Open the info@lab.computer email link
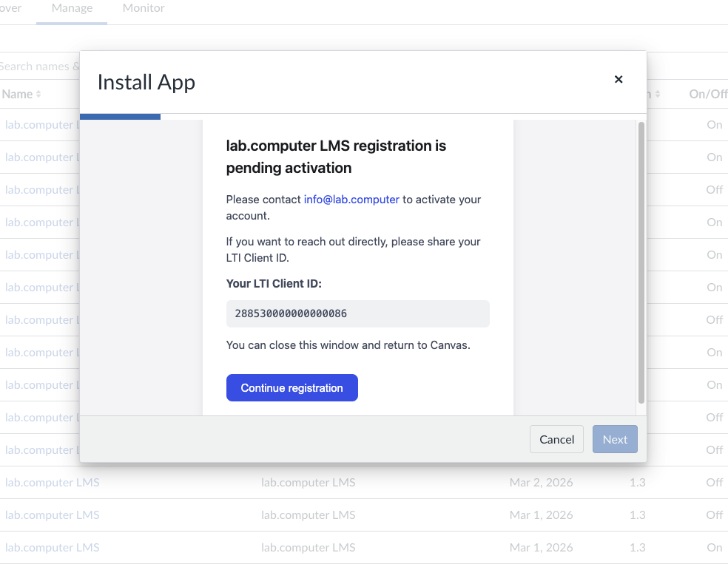728x567 pixels. click(x=351, y=200)
